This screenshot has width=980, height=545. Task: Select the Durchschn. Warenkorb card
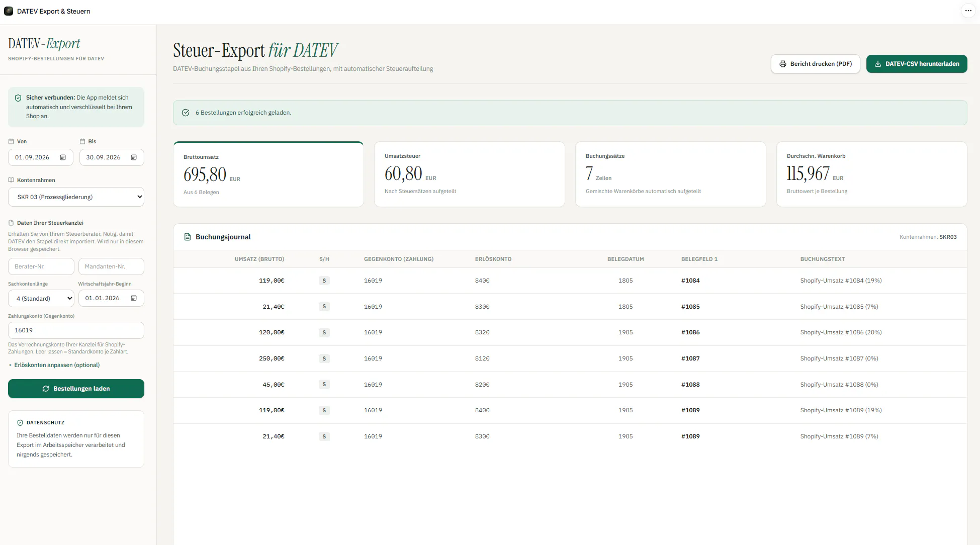click(x=872, y=174)
